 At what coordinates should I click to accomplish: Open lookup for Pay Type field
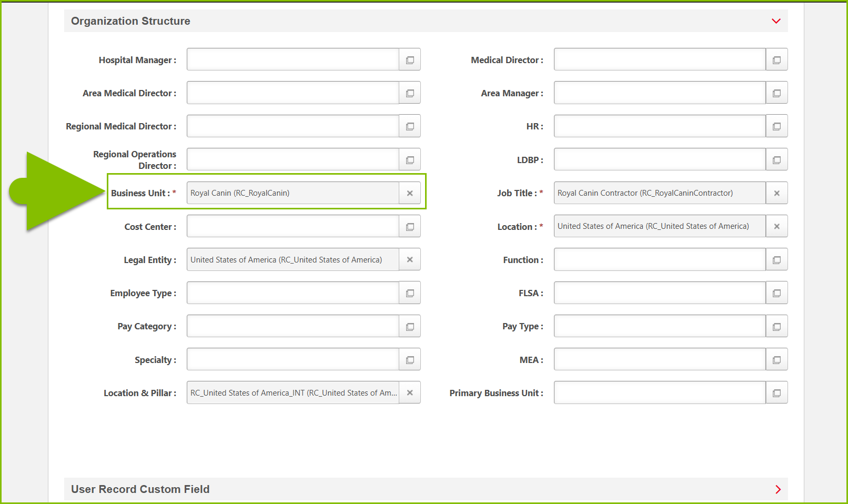point(776,327)
